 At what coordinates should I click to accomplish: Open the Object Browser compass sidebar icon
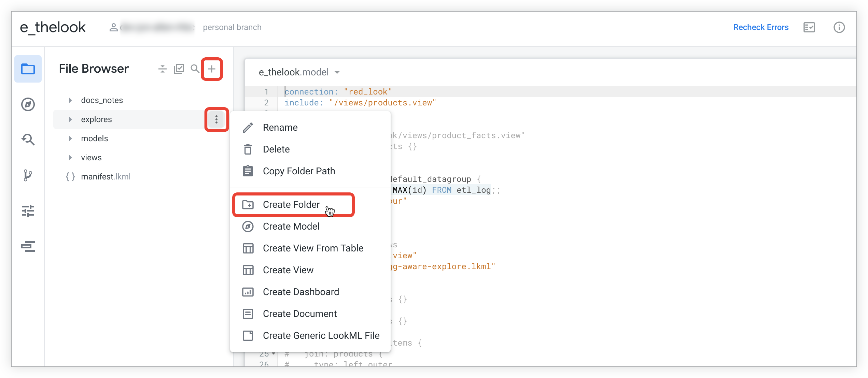coord(28,104)
